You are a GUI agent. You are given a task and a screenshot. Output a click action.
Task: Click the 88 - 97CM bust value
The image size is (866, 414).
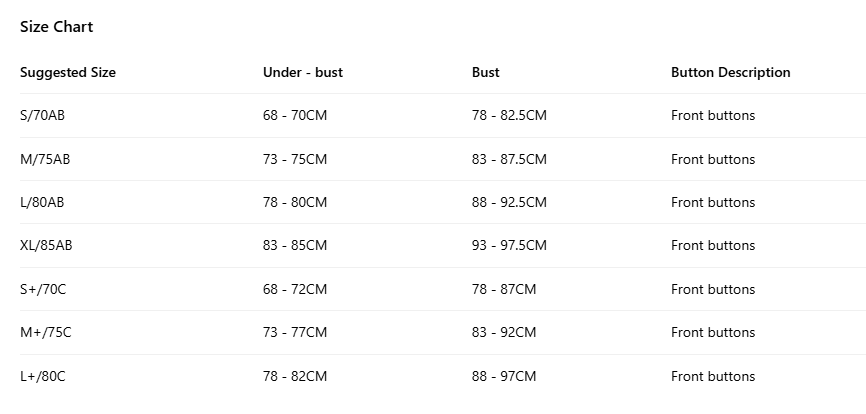click(504, 376)
